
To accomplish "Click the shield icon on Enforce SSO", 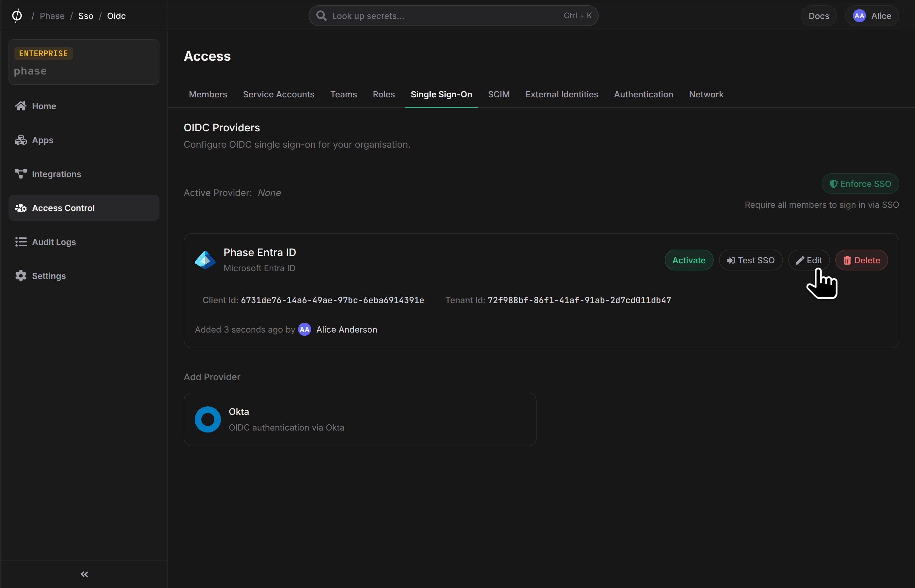I will coord(833,184).
